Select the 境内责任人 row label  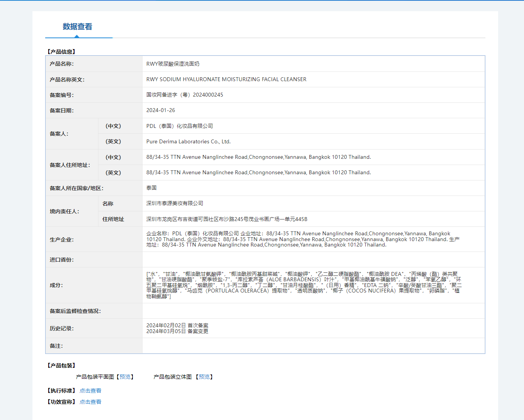click(x=64, y=211)
